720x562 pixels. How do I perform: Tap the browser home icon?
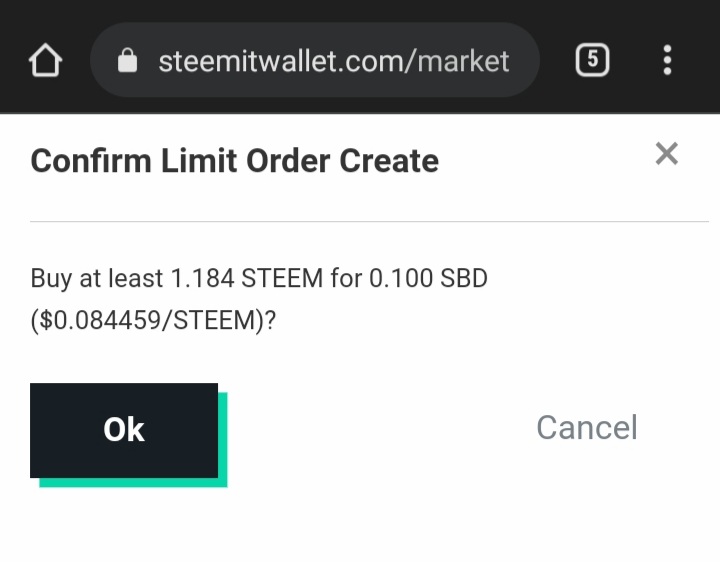pos(45,61)
